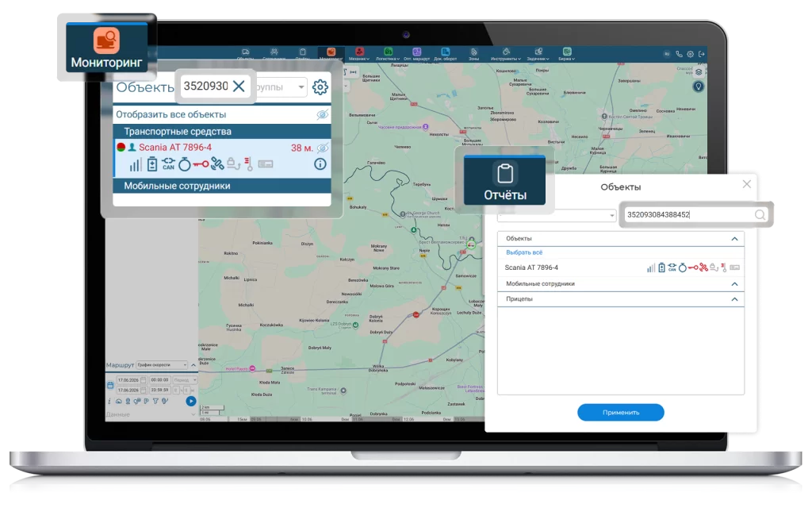The image size is (812, 508).
Task: Collapse the Маршрут panel with its chevron
Action: pos(193,365)
